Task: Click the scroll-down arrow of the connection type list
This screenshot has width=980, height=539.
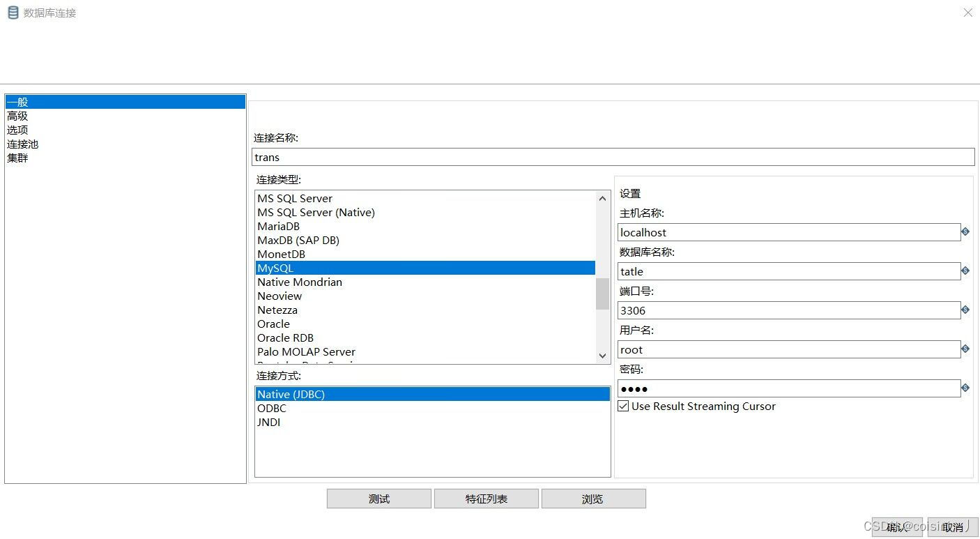Action: pos(602,356)
